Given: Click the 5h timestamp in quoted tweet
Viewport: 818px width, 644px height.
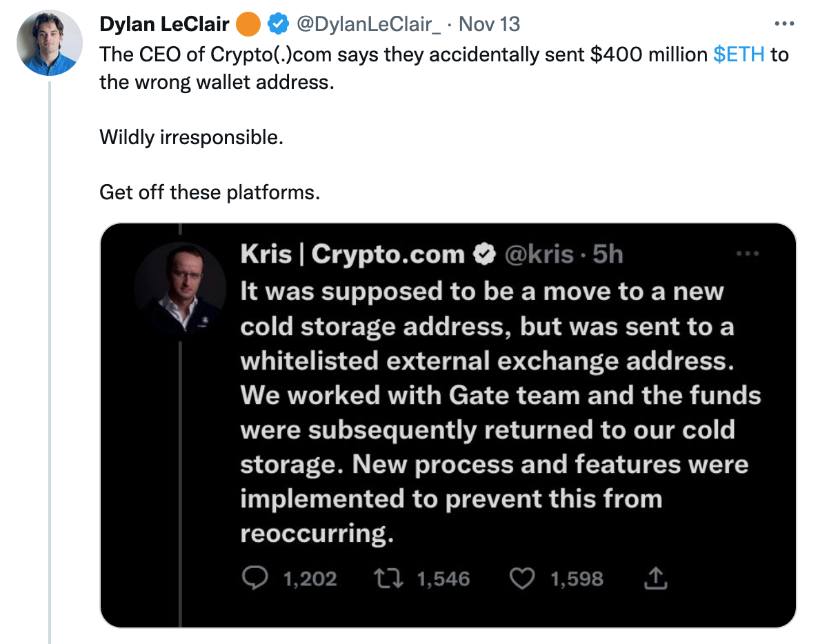Looking at the screenshot, I should point(608,255).
